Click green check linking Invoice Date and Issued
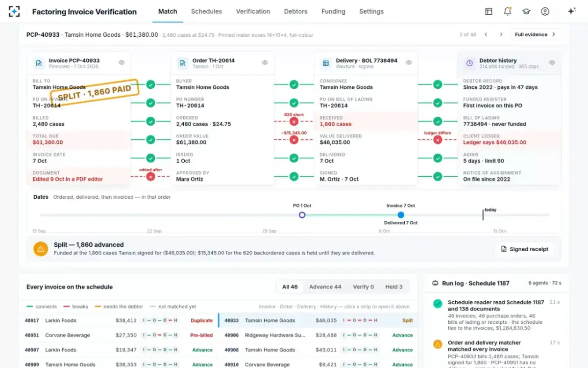Image resolution: width=588 pixels, height=368 pixels. point(150,158)
